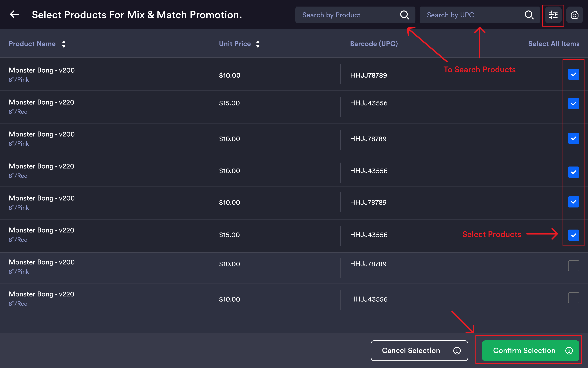Click the Unit Price column header
Screen dimensions: 588x368
[235, 44]
